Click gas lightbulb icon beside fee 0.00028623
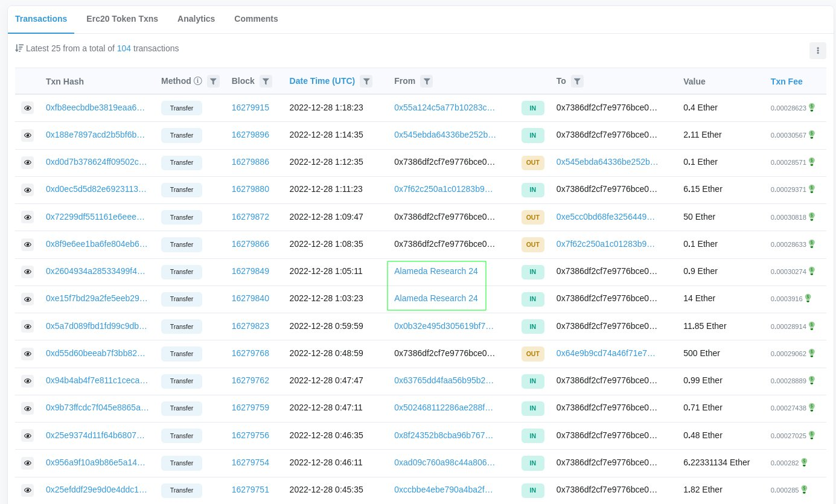The height and width of the screenshot is (504, 836). point(812,107)
